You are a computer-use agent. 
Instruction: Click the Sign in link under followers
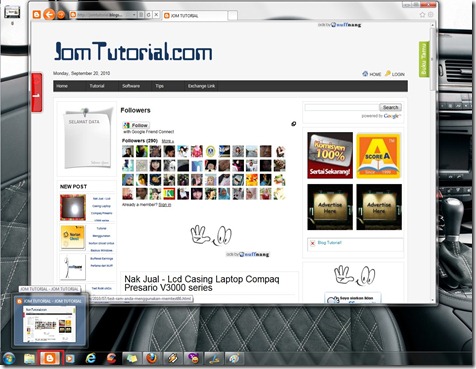pyautogui.click(x=165, y=204)
